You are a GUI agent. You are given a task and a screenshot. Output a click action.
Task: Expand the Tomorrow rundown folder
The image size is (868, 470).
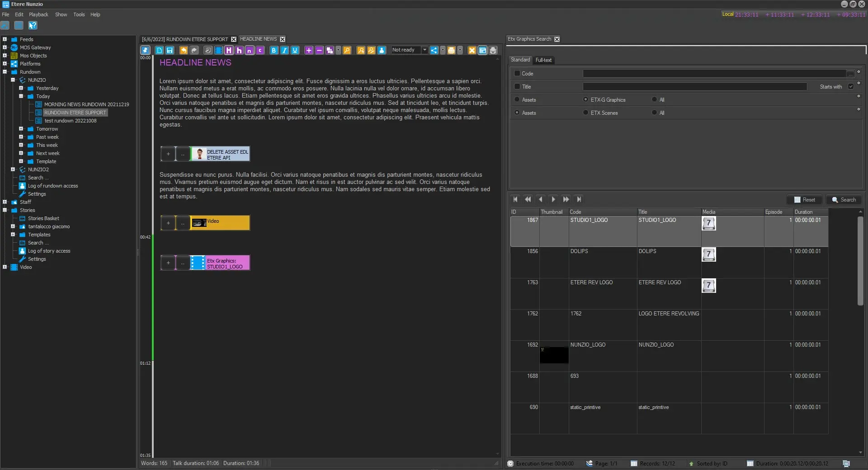21,129
